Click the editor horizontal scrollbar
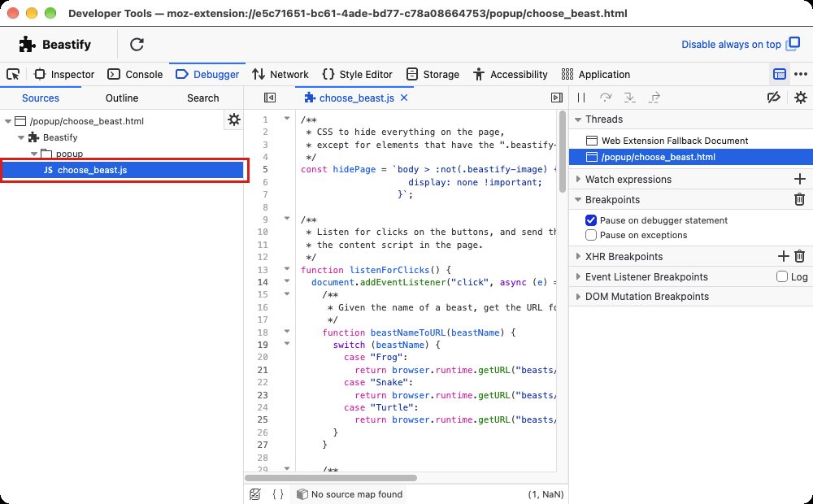The width and height of the screenshot is (813, 504). (331, 477)
